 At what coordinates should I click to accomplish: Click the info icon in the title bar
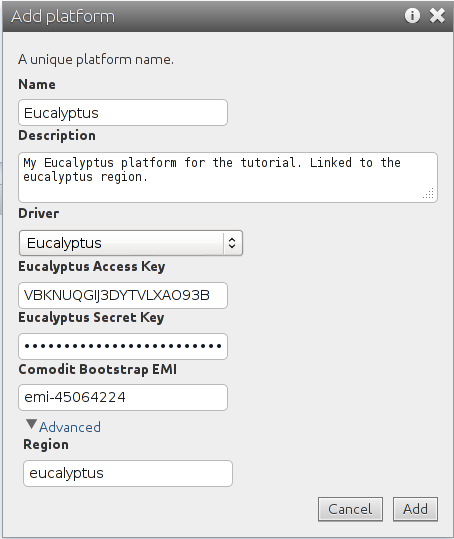point(412,16)
